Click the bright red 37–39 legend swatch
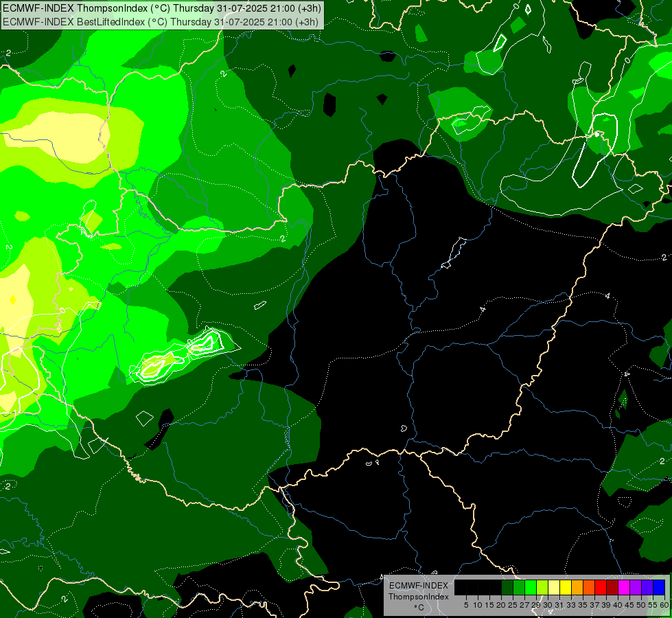 [601, 588]
